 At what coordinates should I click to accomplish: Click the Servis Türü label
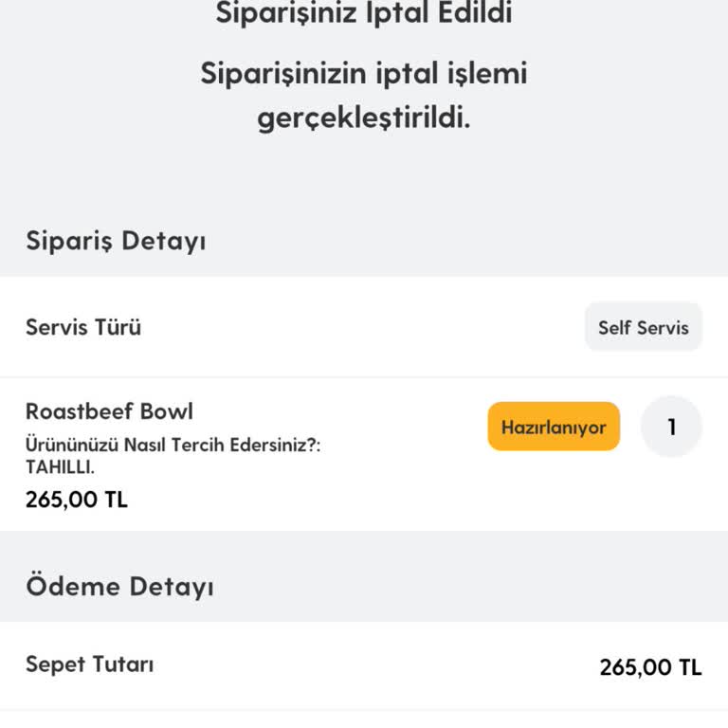(x=83, y=328)
